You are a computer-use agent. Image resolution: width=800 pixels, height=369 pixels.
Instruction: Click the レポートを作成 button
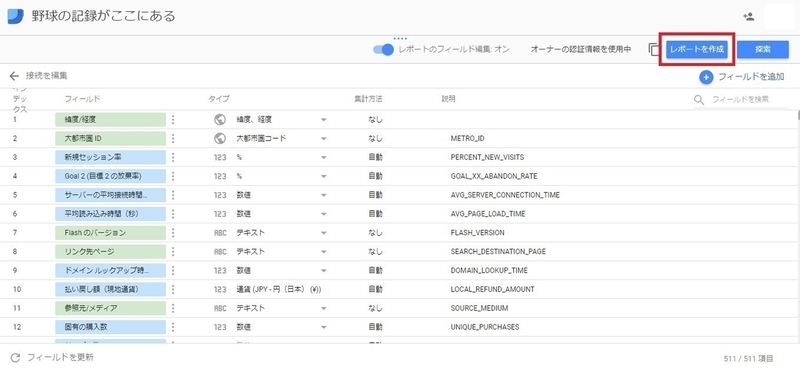697,50
